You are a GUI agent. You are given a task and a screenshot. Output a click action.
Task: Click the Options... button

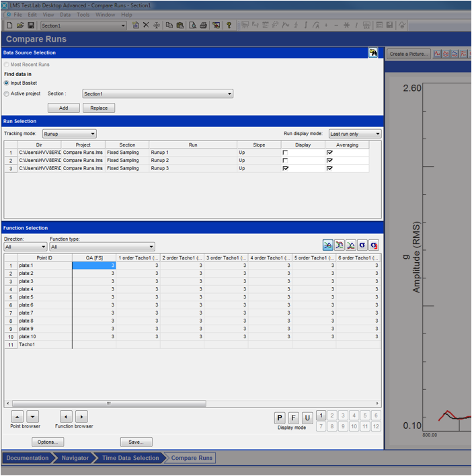48,442
